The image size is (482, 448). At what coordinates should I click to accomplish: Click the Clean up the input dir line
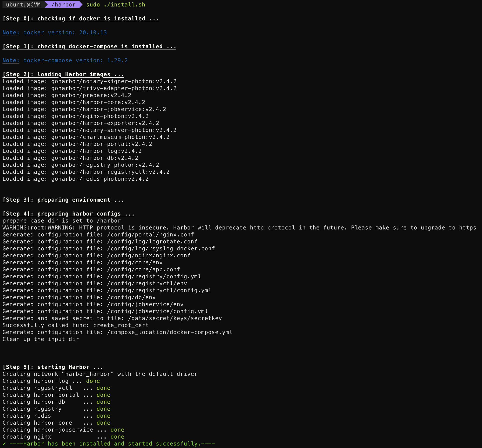[x=41, y=339]
